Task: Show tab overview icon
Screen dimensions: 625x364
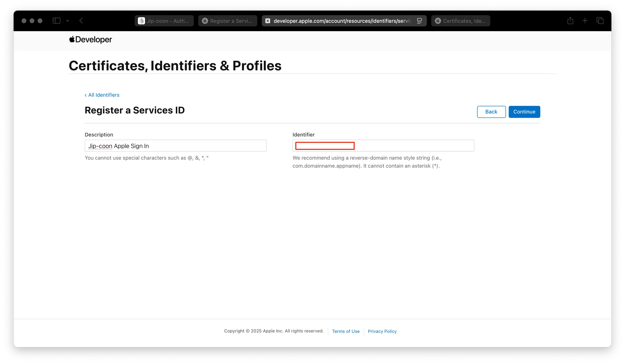Action: (600, 21)
